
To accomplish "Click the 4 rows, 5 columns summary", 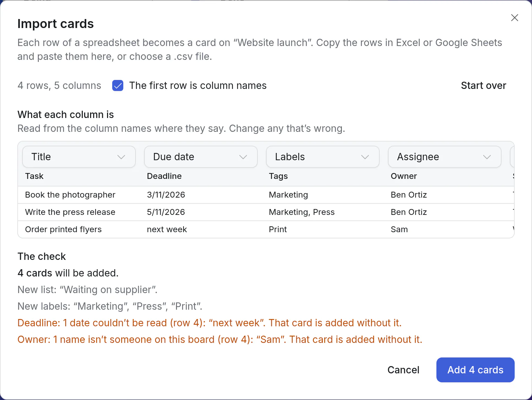I will tap(59, 85).
